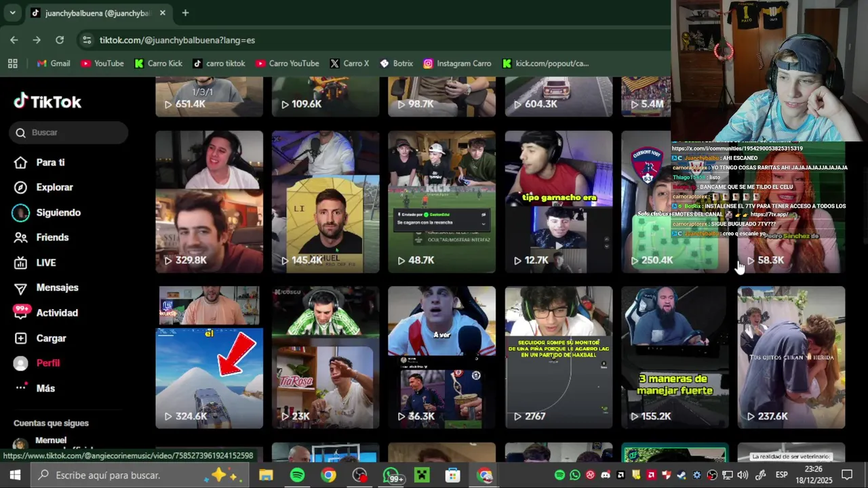Open the Carro YouTube bookmark

click(x=288, y=64)
